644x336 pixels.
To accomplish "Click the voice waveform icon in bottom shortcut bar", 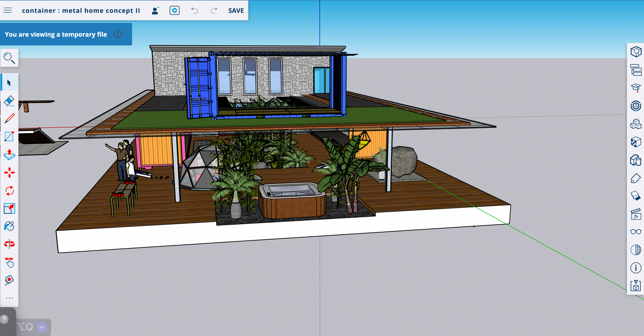I will pos(42,327).
